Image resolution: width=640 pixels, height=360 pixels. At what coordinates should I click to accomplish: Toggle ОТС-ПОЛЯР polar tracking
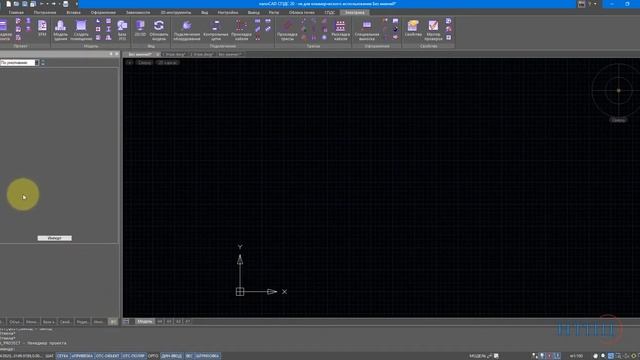point(134,356)
